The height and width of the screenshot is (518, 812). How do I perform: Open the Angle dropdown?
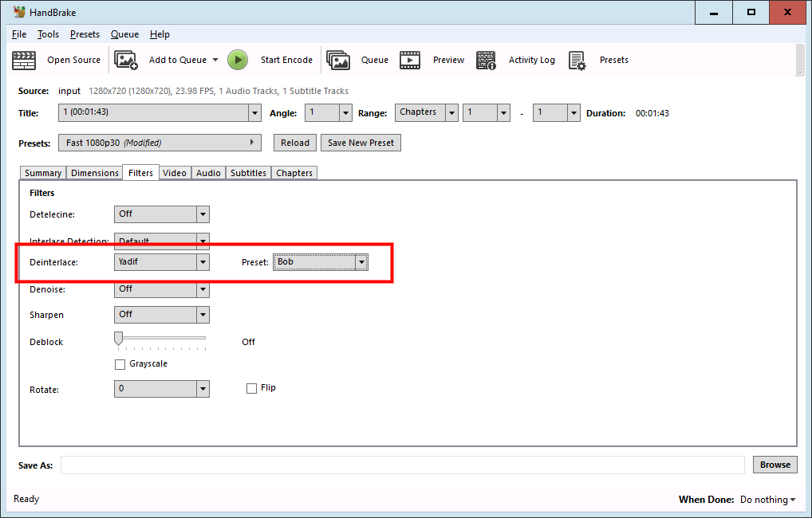pyautogui.click(x=329, y=113)
